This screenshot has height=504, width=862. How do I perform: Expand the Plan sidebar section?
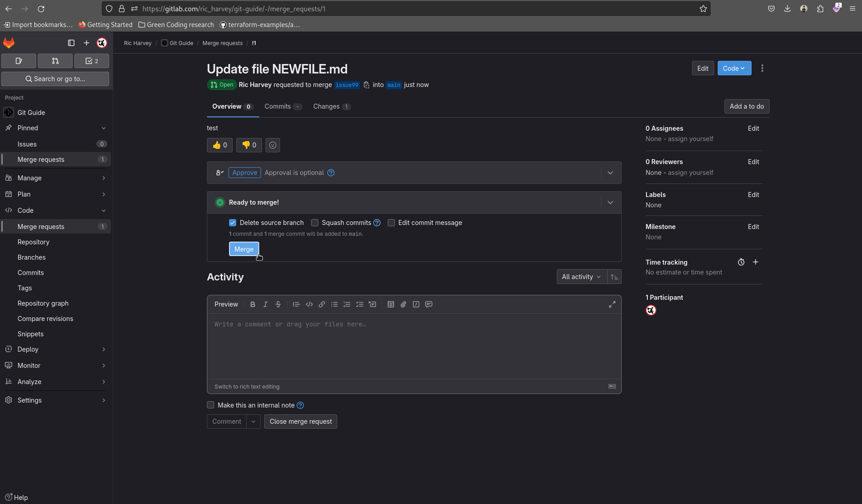[x=55, y=194]
